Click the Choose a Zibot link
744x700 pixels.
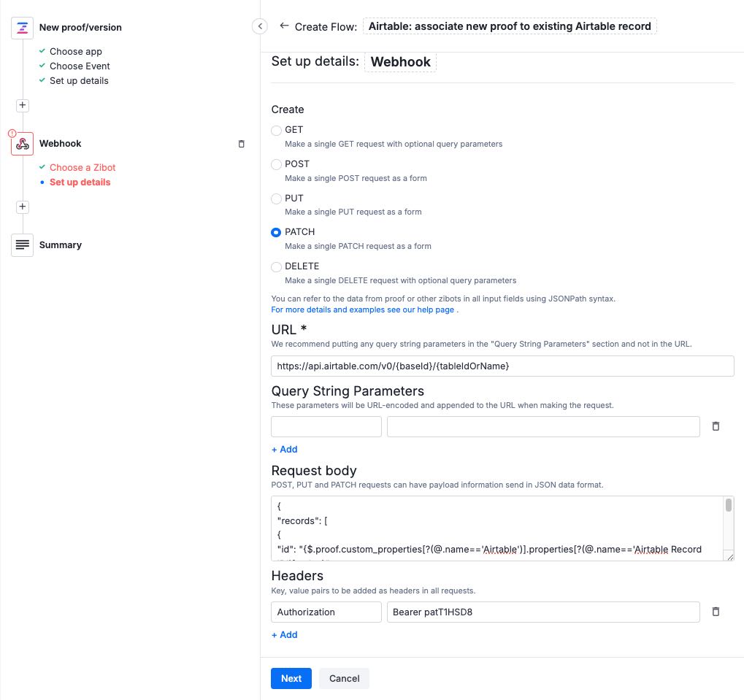[x=83, y=167]
